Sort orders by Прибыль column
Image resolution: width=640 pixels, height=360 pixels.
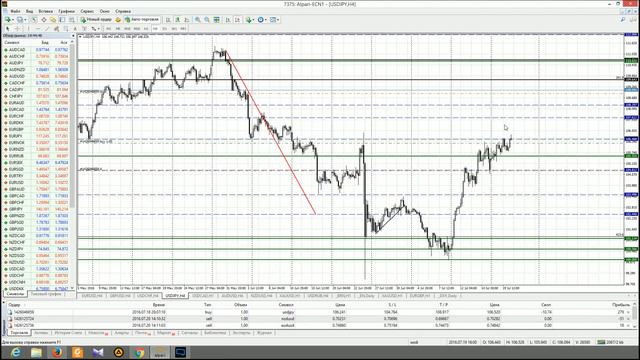[x=620, y=304]
